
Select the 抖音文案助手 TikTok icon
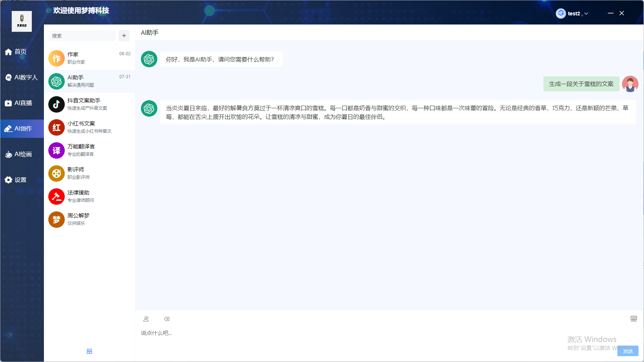pyautogui.click(x=56, y=104)
